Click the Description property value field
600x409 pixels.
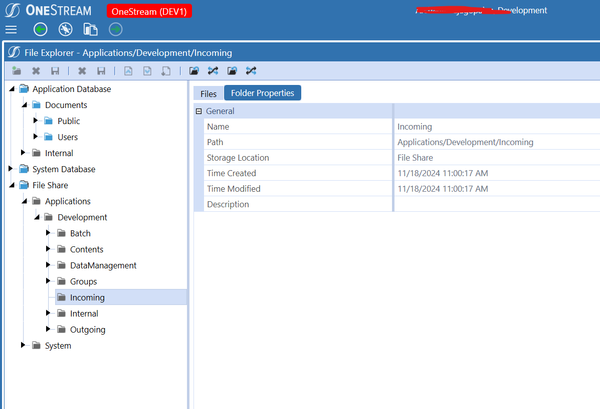point(495,204)
